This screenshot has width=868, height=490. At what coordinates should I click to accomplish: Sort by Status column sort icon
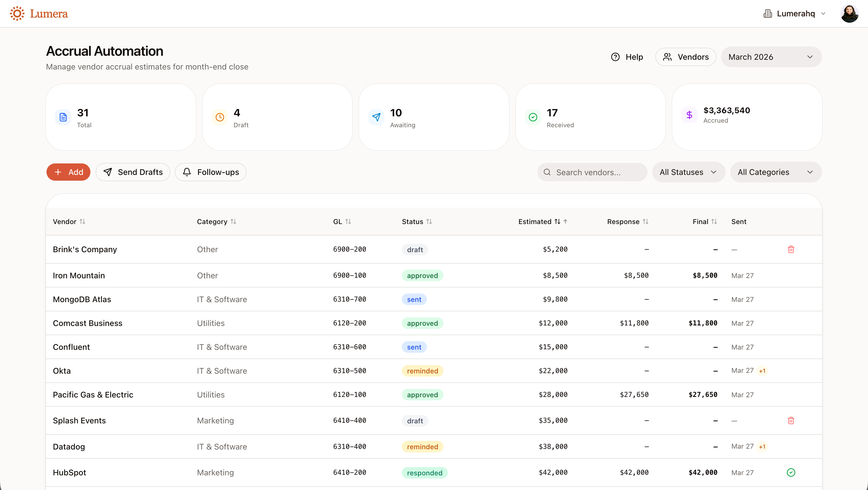pos(429,221)
